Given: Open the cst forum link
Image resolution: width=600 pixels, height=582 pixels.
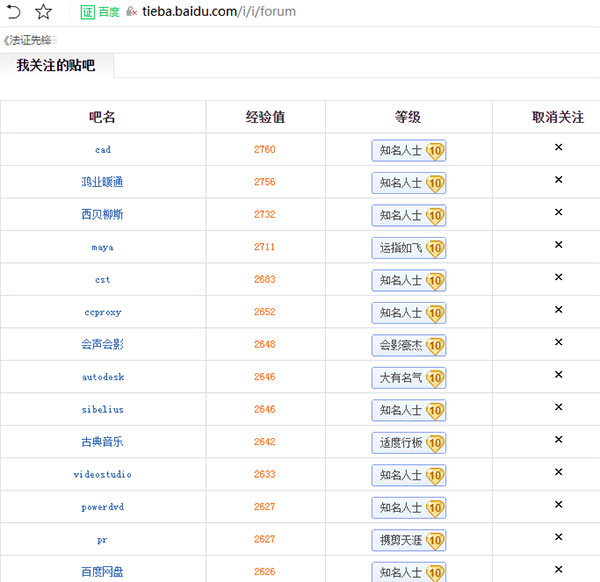Looking at the screenshot, I should [103, 280].
